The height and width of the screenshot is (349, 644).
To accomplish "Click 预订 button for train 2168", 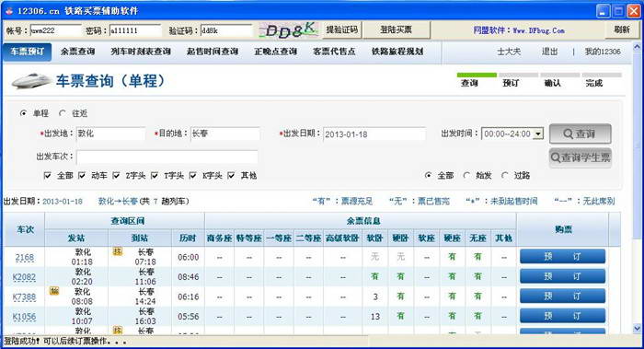I will [x=562, y=256].
